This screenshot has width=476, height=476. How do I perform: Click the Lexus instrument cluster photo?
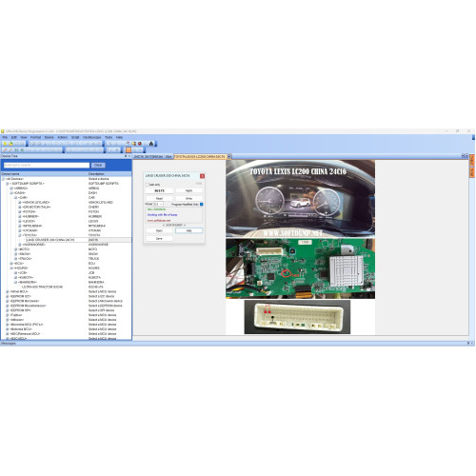tap(300, 198)
